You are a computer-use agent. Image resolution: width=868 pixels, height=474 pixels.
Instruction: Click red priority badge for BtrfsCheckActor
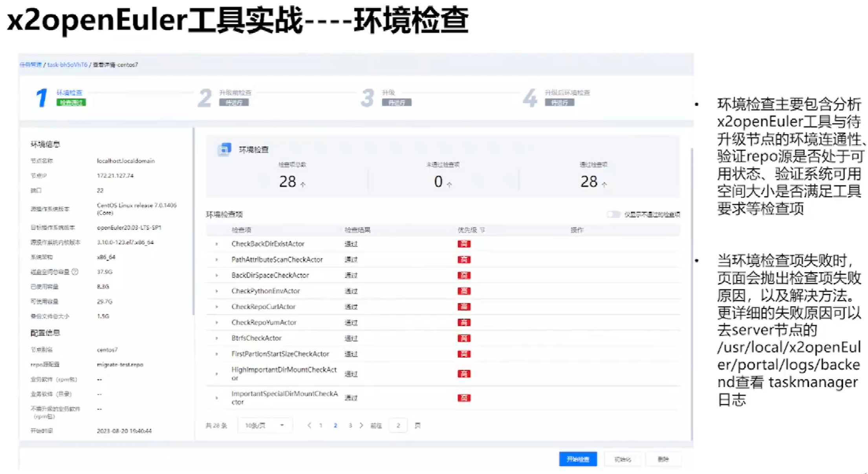(464, 338)
